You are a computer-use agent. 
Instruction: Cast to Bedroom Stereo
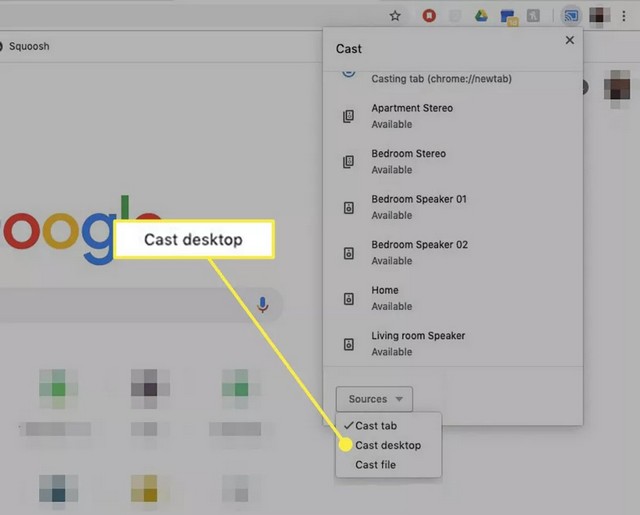point(408,161)
